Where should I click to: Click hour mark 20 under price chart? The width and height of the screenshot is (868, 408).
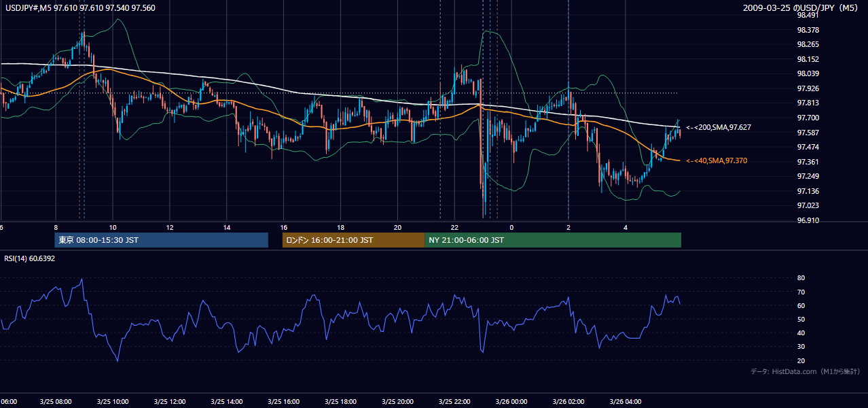[398, 227]
